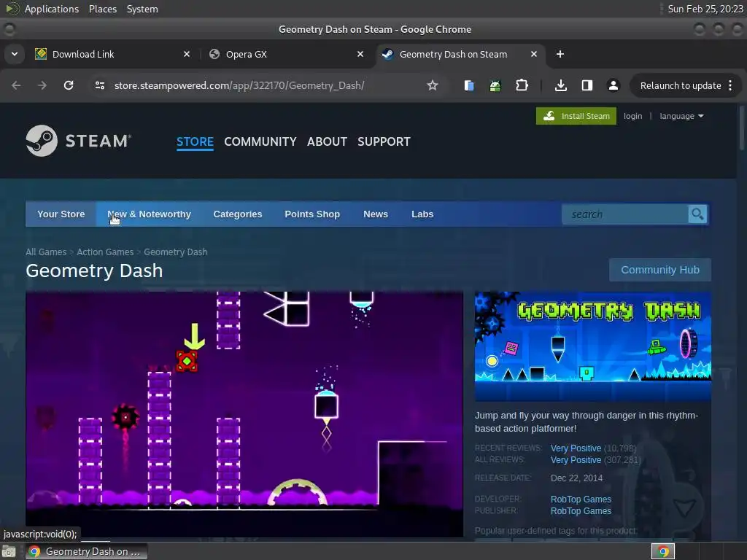Viewport: 747px width, 560px height.
Task: Focus the store search field
Action: click(x=624, y=214)
